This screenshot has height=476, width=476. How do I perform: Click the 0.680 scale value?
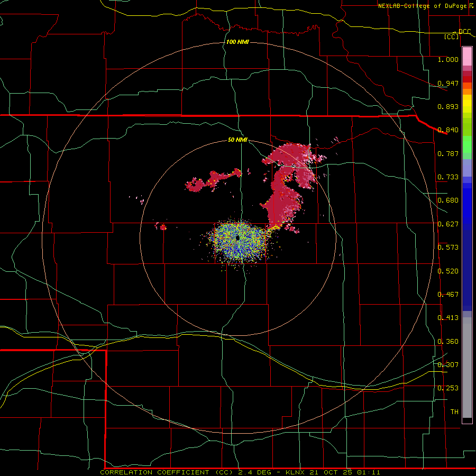[448, 200]
